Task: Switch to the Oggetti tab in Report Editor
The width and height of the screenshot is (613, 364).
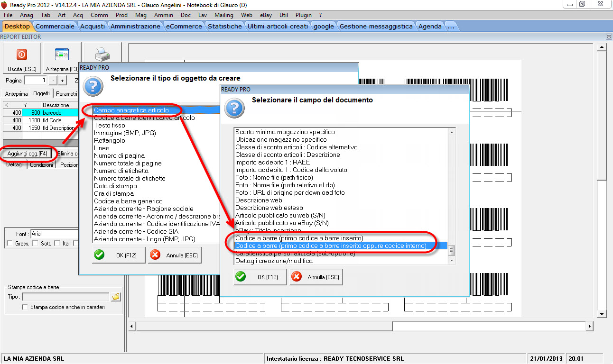Action: point(41,93)
